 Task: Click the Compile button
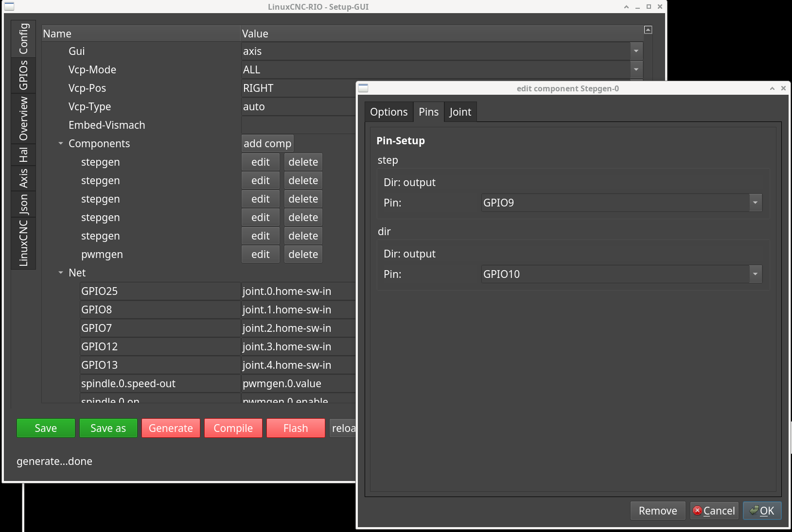(x=233, y=428)
